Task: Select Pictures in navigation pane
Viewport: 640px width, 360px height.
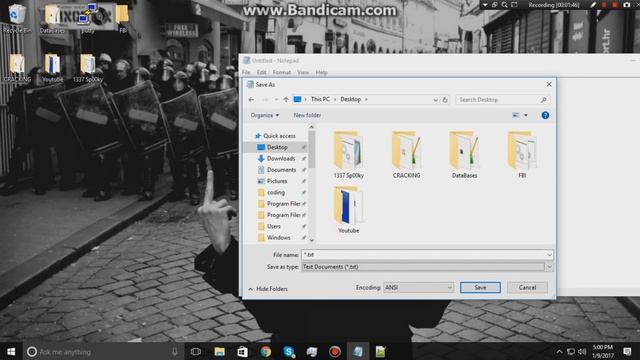Action: pyautogui.click(x=277, y=181)
